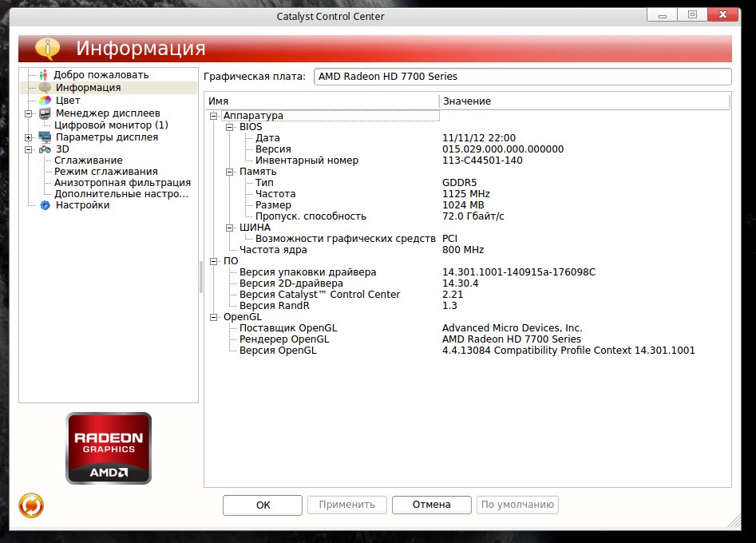The image size is (756, 543).
Task: Click value 113-C44501-140
Action: pos(482,161)
